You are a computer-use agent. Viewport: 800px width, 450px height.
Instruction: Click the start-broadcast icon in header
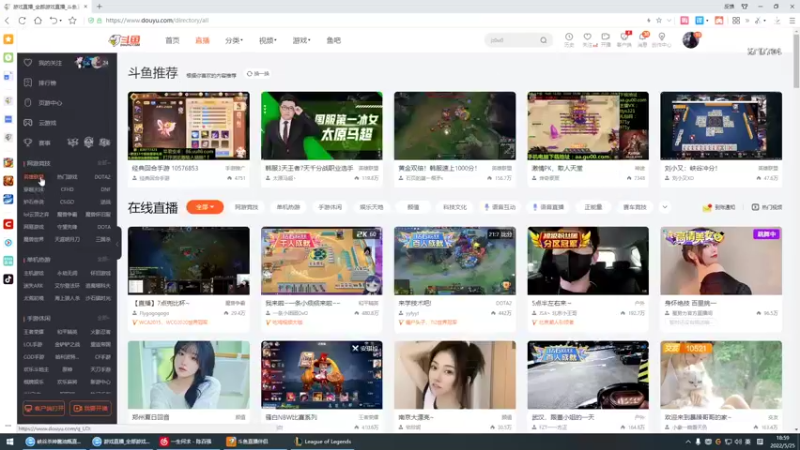[x=606, y=37]
